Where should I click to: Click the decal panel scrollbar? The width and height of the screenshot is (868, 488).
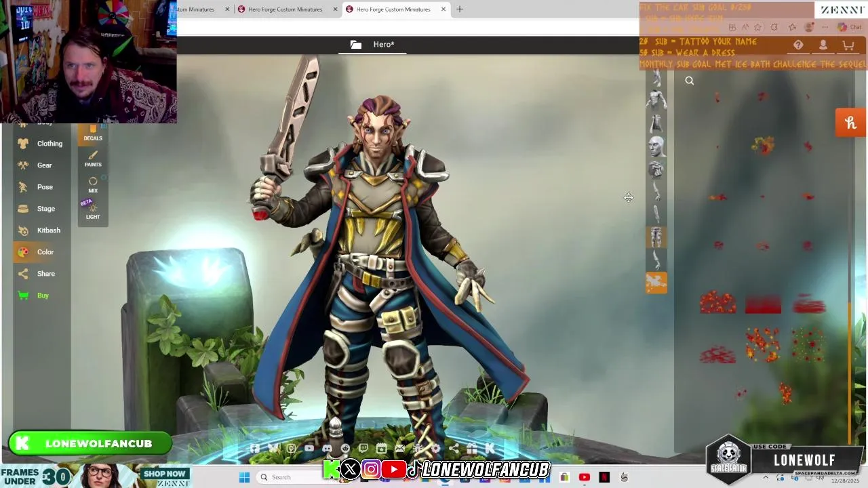pos(850,373)
